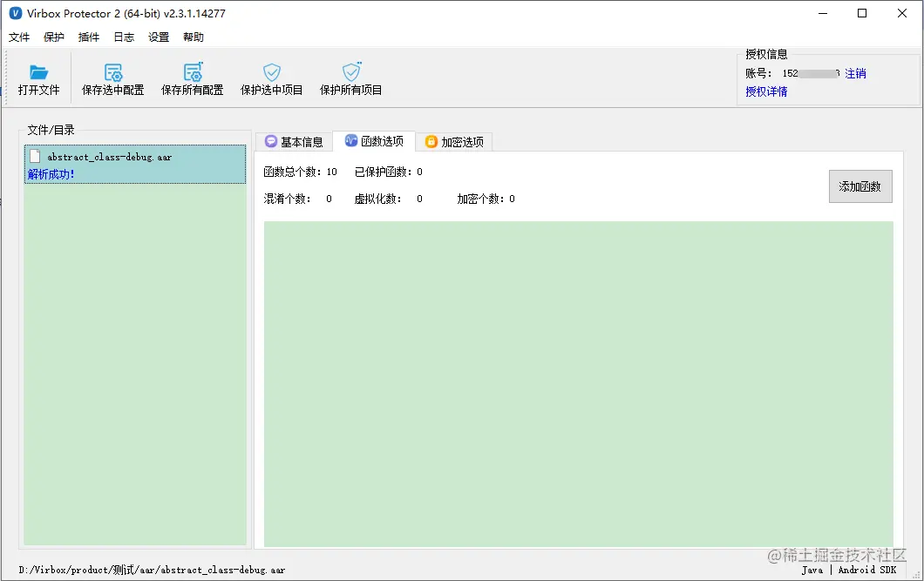Click the file icon beside abstract_class-debug.aar

(x=35, y=156)
